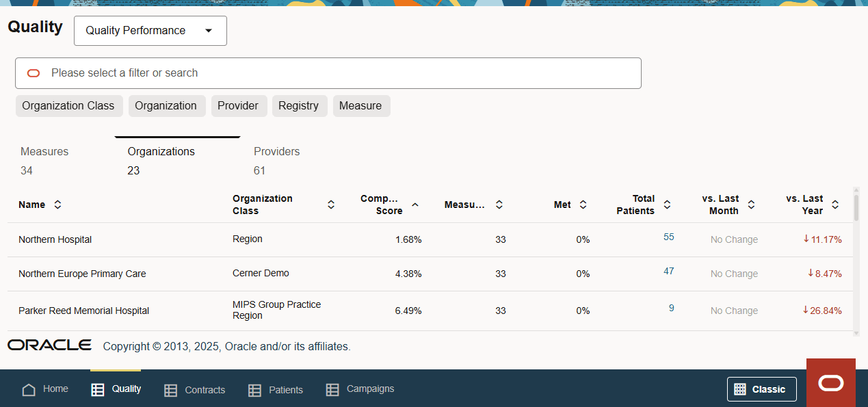
Task: Click the Oracle logo next to the copyright
Action: [49, 345]
